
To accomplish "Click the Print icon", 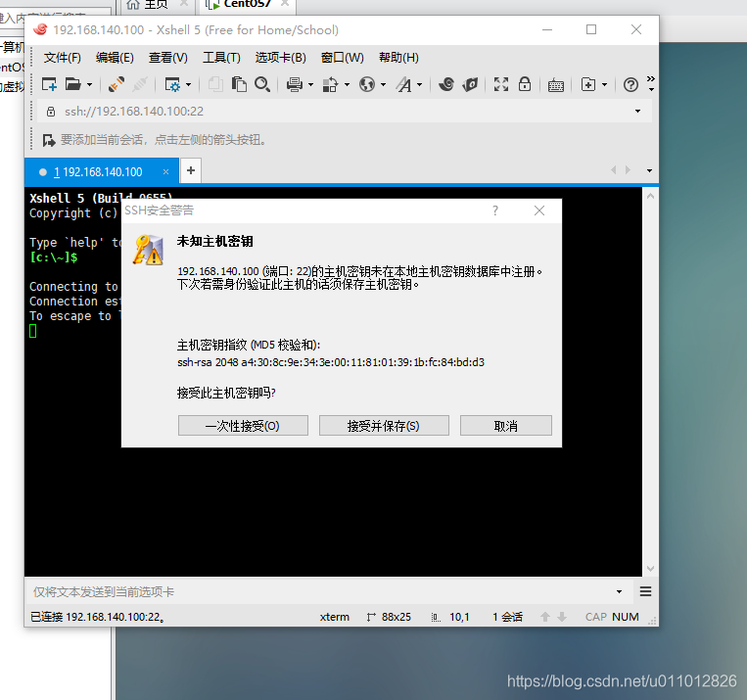I will (x=295, y=84).
